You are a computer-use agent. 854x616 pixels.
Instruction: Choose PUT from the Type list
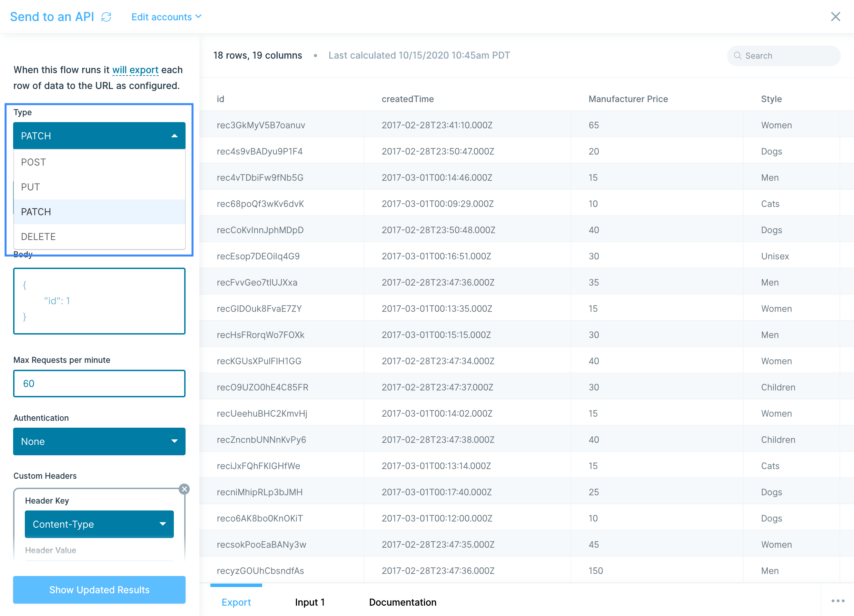[x=99, y=187]
